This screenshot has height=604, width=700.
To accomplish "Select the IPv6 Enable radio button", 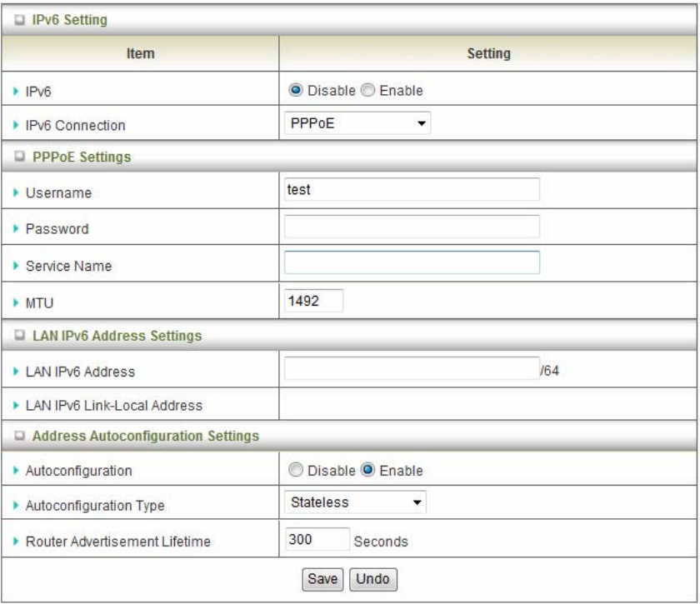I will 367,90.
